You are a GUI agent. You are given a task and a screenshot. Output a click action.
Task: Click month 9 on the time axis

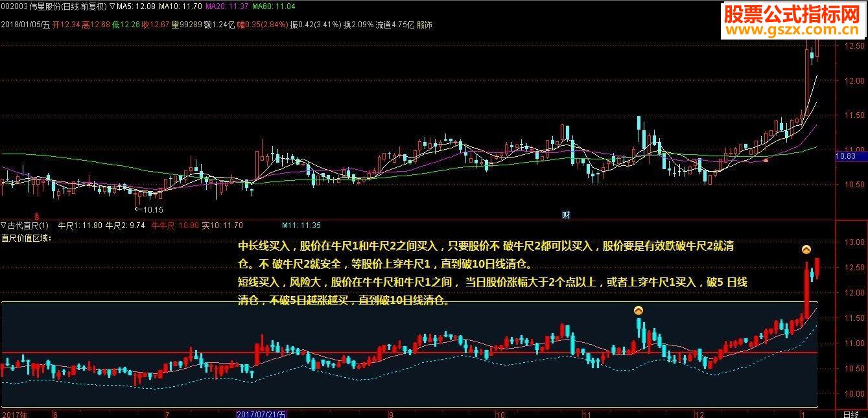[391, 413]
